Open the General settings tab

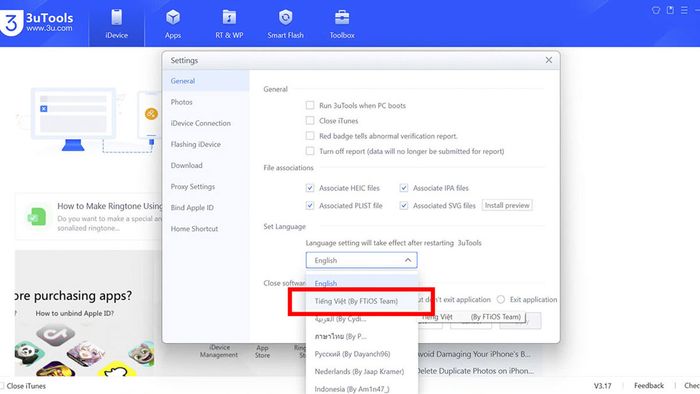(x=206, y=81)
